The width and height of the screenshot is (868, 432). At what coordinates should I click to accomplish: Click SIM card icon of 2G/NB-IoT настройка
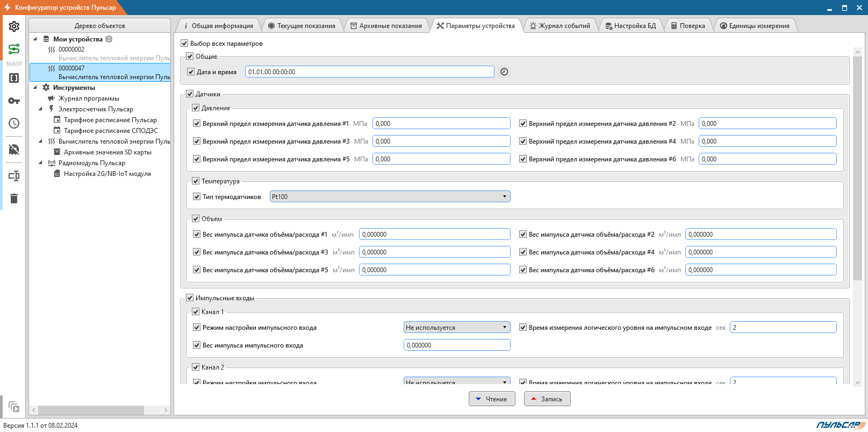point(57,173)
